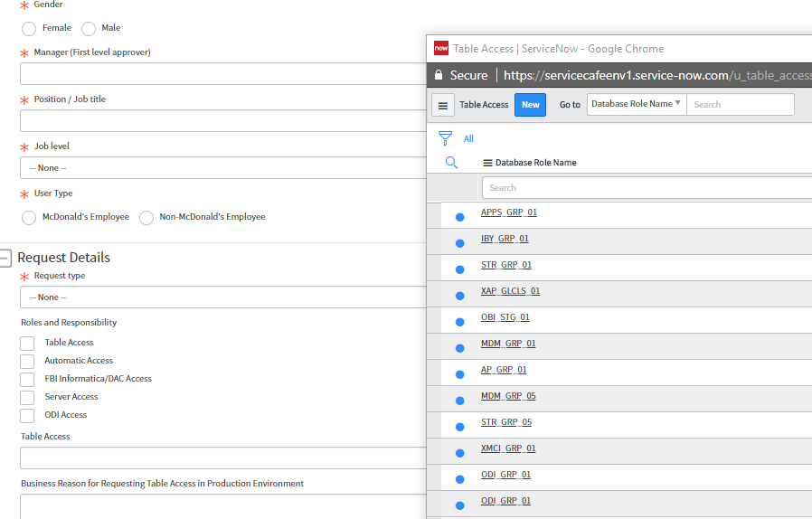Click the filter funnel icon

point(446,138)
